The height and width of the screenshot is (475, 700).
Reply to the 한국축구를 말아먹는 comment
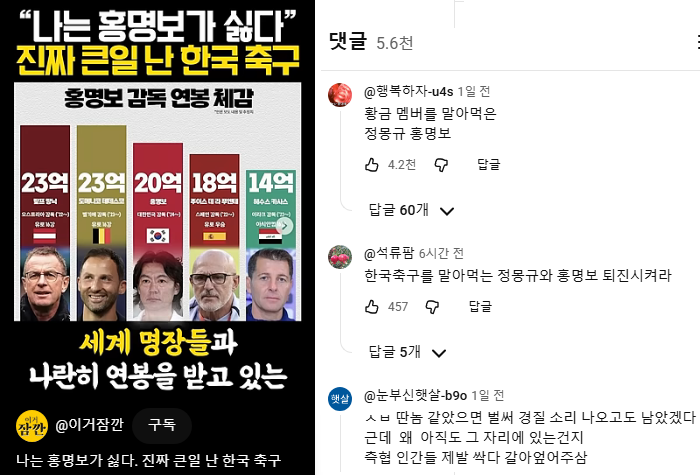(x=480, y=306)
